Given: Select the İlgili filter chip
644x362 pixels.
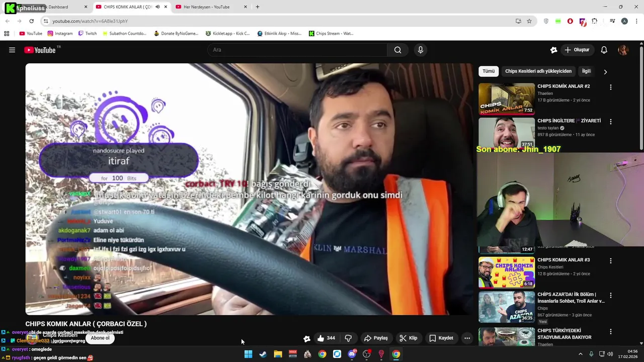Looking at the screenshot, I should [x=586, y=71].
